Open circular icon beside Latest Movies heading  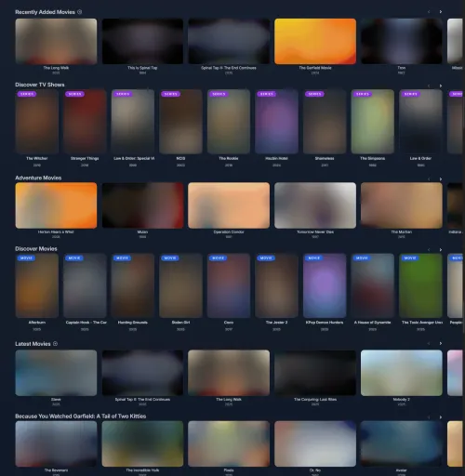coord(55,344)
